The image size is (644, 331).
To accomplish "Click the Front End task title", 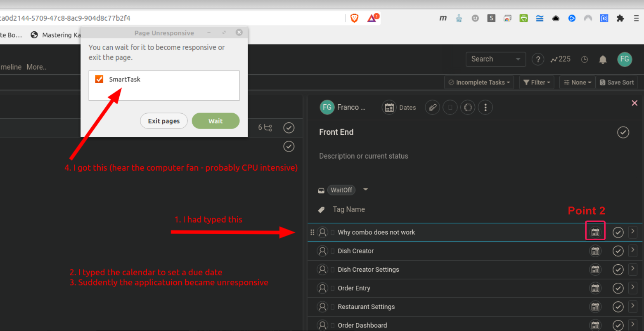I will pos(336,132).
